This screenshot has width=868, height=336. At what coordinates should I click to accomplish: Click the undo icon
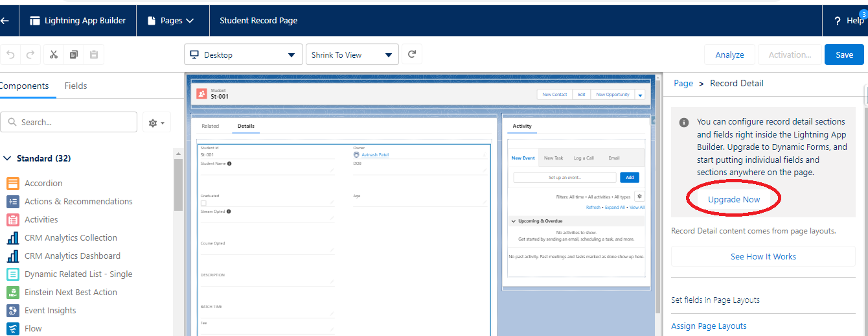pyautogui.click(x=10, y=55)
